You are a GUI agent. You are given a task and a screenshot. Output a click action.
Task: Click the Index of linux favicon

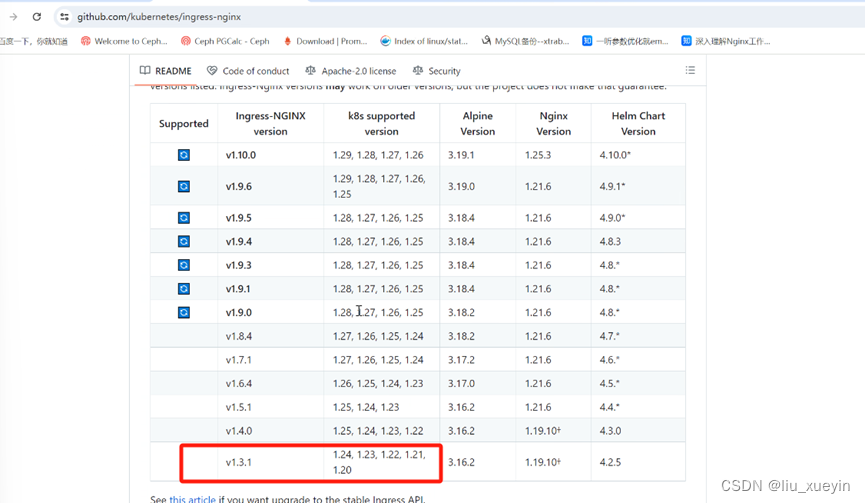pos(385,41)
